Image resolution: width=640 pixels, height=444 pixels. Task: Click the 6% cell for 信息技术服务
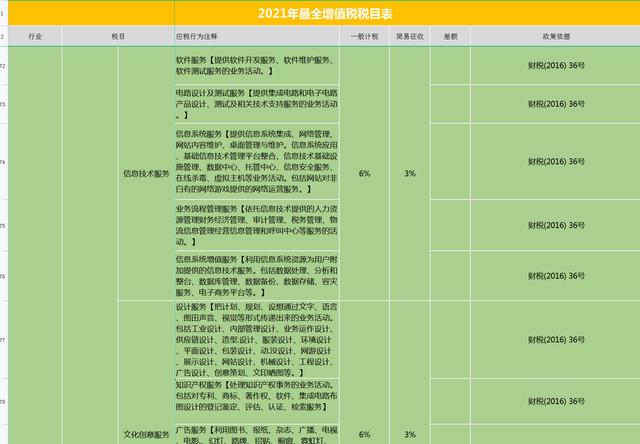click(x=364, y=173)
